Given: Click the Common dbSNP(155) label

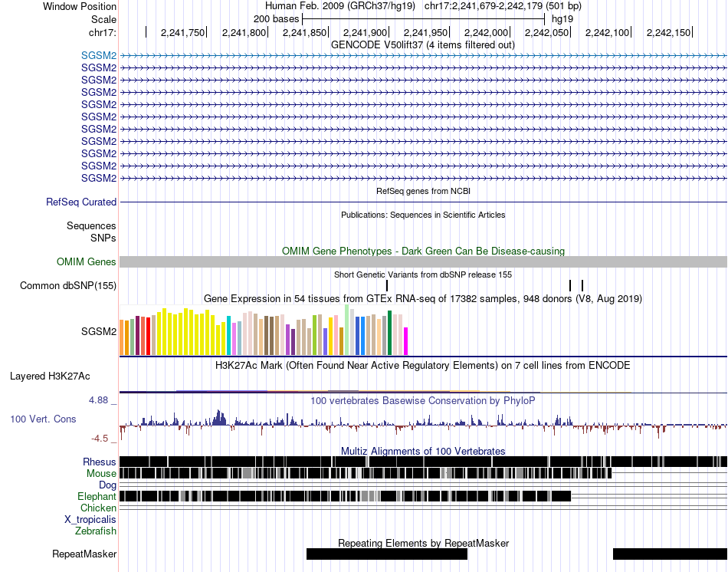Looking at the screenshot, I should (67, 285).
